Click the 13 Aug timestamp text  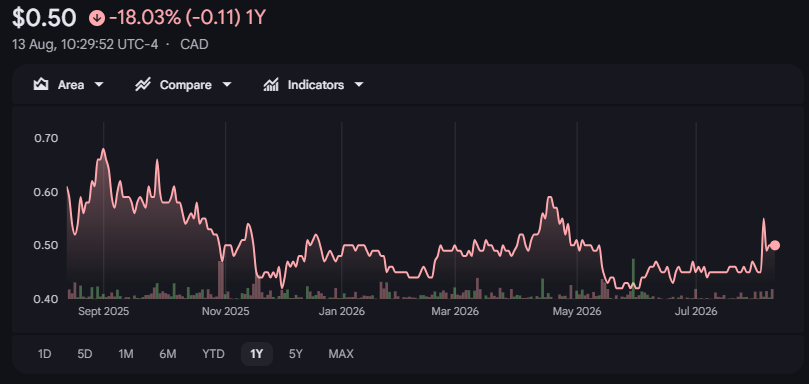coord(85,44)
